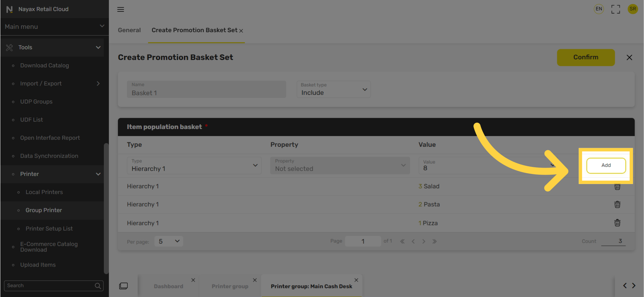Go to the first page arrow

402,241
